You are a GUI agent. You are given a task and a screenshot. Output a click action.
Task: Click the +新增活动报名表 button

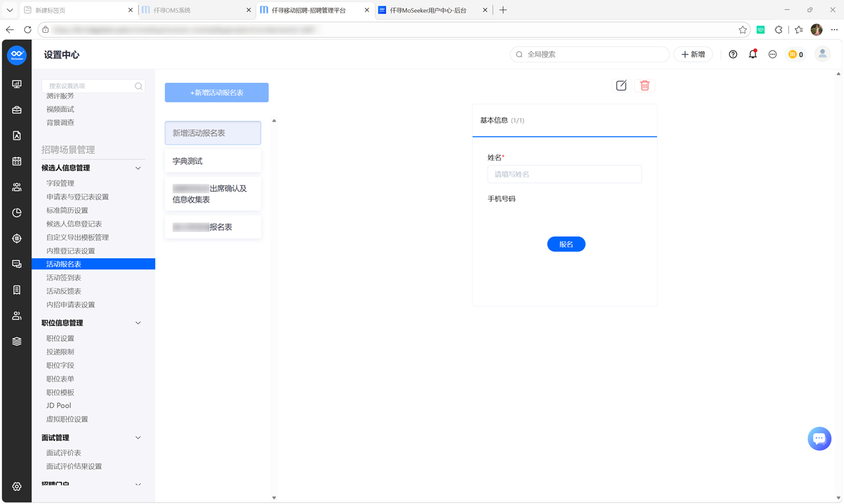coord(217,93)
